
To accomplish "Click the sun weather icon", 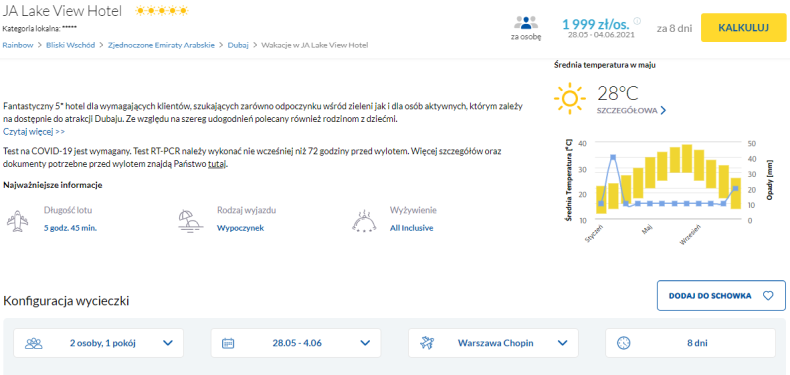I will (569, 97).
